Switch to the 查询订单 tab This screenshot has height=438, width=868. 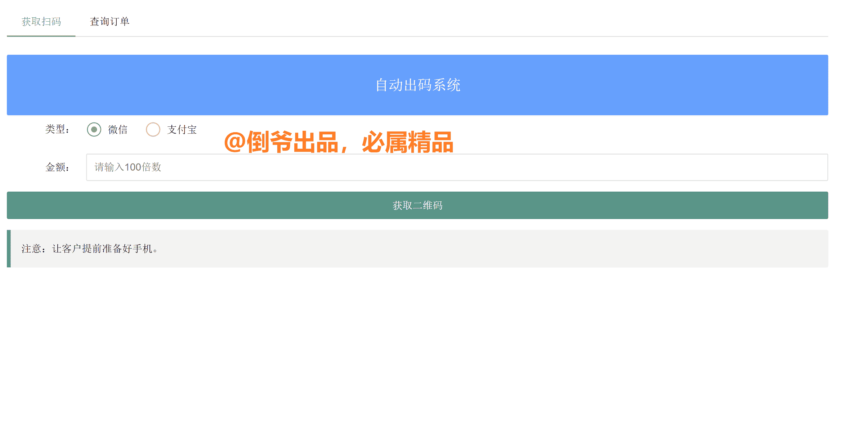[110, 22]
